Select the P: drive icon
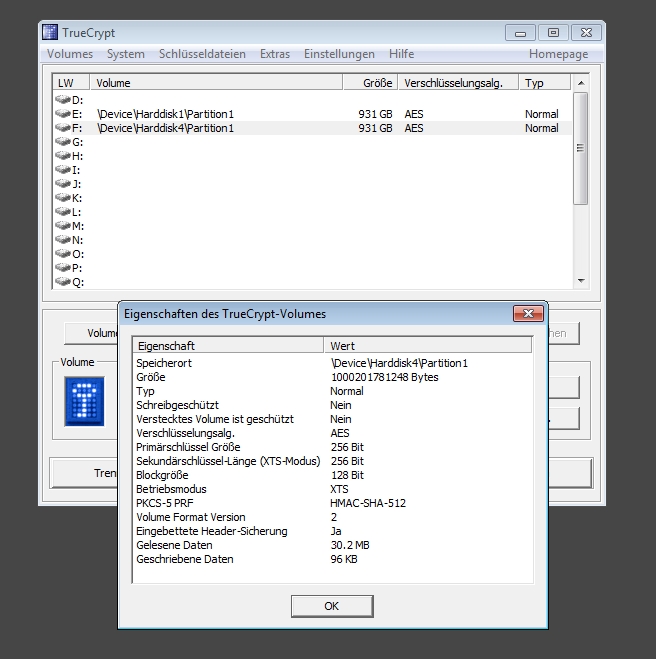The image size is (656, 659). (63, 268)
